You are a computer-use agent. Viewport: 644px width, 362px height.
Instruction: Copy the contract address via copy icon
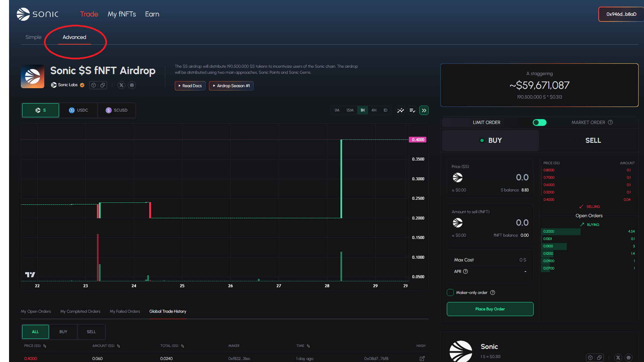click(x=103, y=85)
